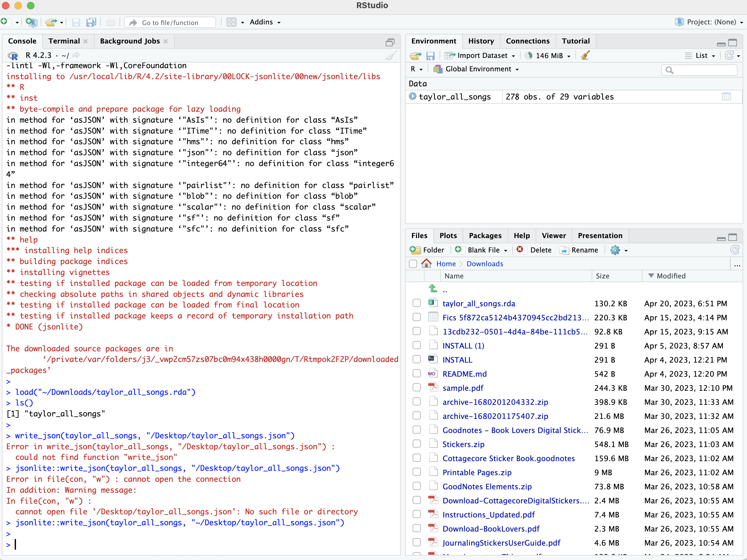747x560 pixels.
Task: Expand taylor_all_songs object details
Action: 412,97
